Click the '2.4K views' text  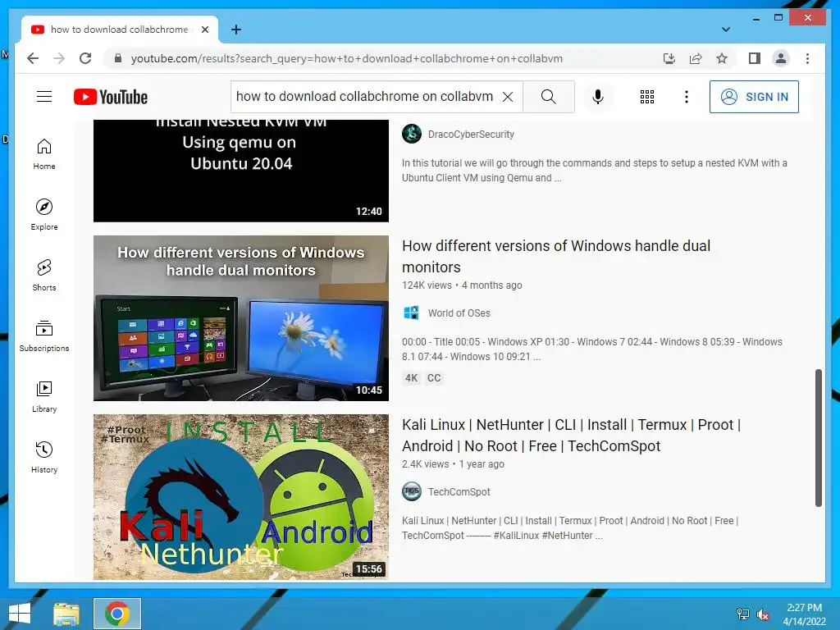(426, 464)
